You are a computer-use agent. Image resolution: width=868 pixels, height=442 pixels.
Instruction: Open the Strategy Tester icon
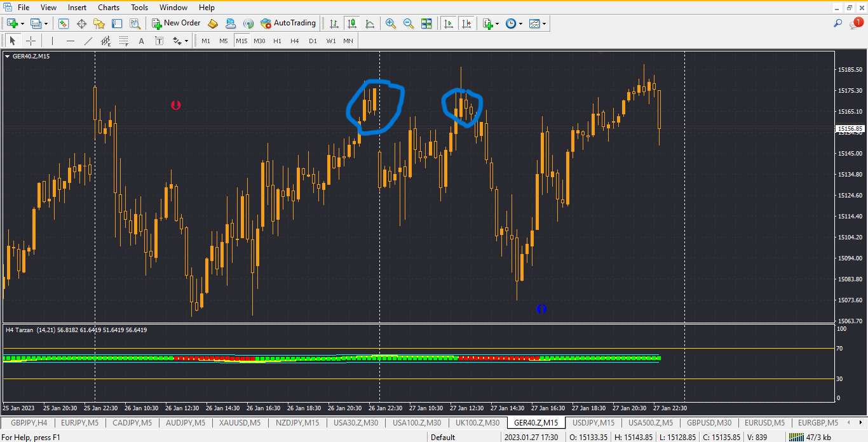click(x=135, y=23)
